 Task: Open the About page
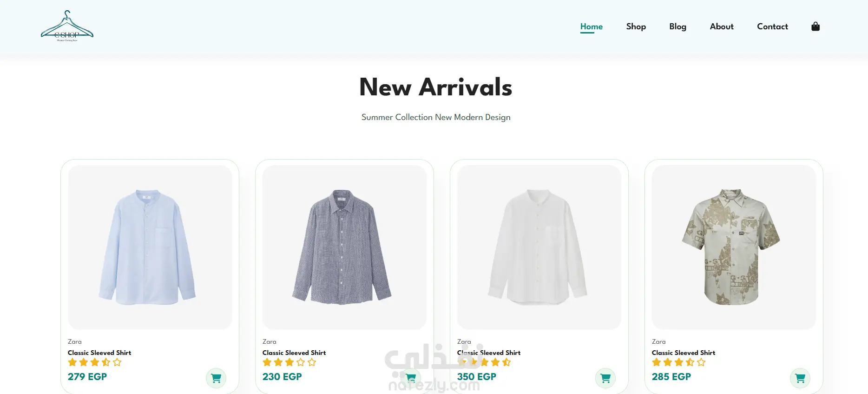coord(722,27)
